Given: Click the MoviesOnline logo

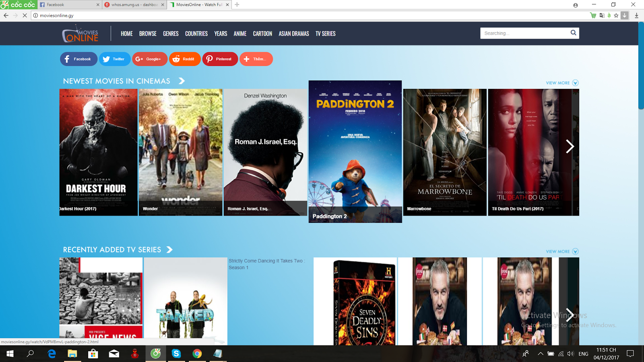Looking at the screenshot, I should [80, 34].
